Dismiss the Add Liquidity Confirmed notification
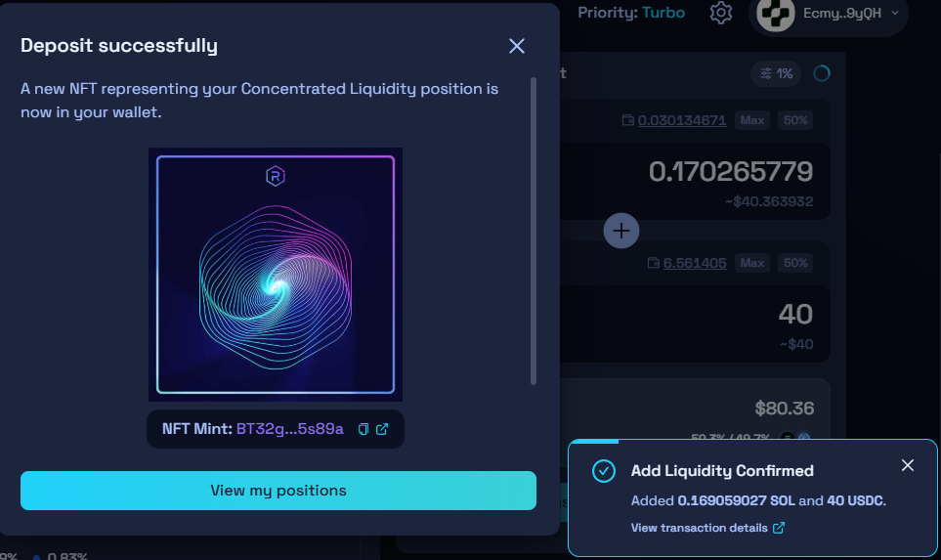 pos(908,465)
